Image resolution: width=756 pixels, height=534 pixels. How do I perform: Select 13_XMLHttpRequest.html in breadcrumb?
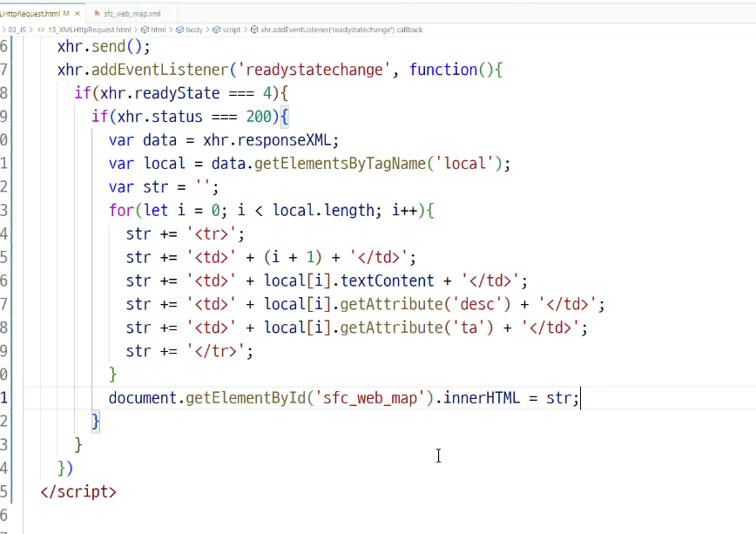click(x=89, y=30)
